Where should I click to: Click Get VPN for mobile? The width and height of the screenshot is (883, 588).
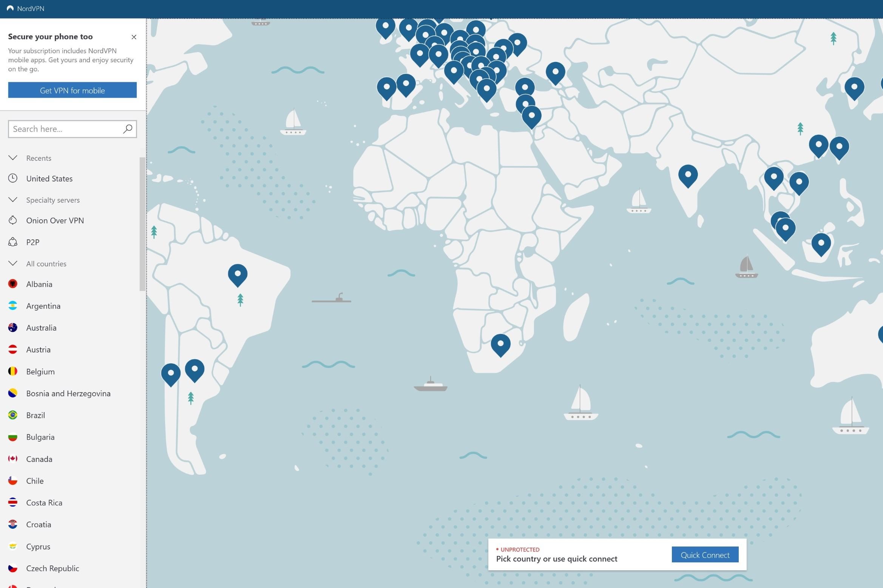[x=72, y=90]
